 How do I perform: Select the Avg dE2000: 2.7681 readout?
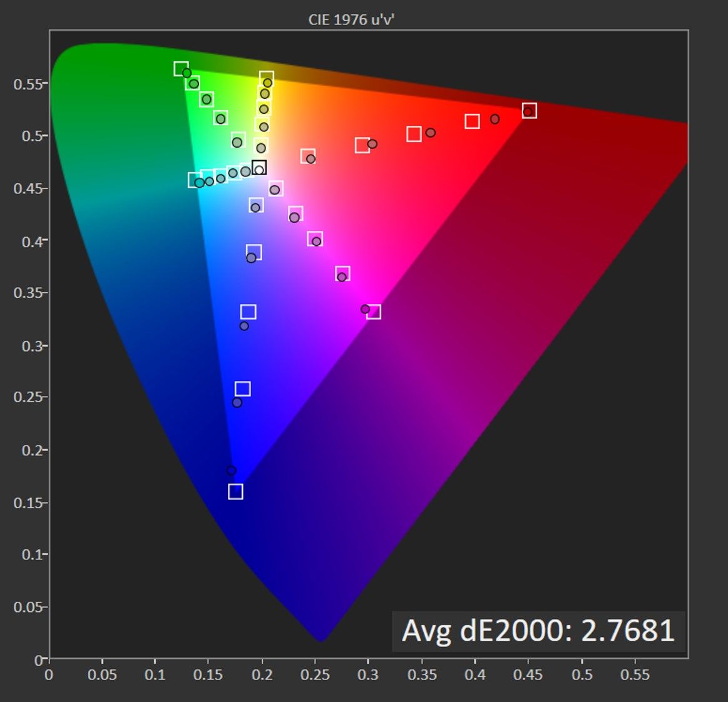click(x=538, y=631)
